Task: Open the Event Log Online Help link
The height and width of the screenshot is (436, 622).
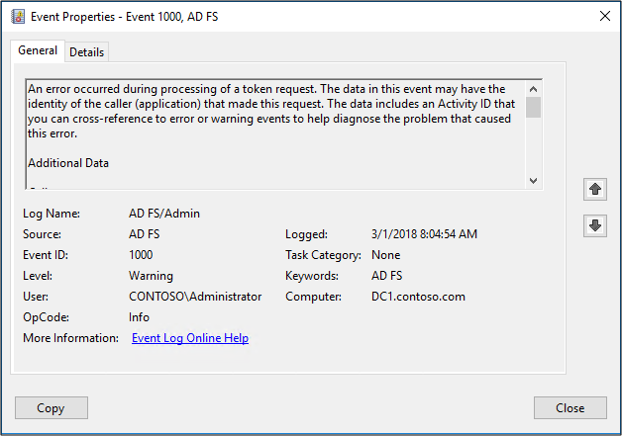Action: click(190, 338)
